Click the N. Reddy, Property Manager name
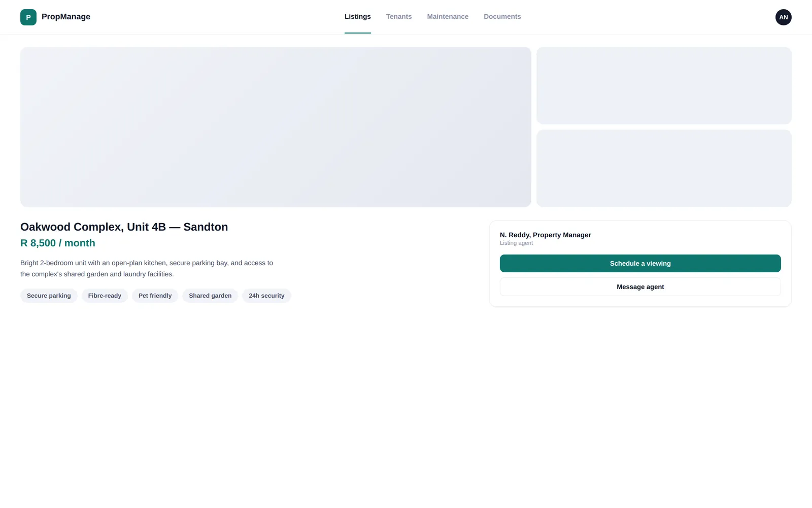The height and width of the screenshot is (508, 812). pyautogui.click(x=546, y=235)
